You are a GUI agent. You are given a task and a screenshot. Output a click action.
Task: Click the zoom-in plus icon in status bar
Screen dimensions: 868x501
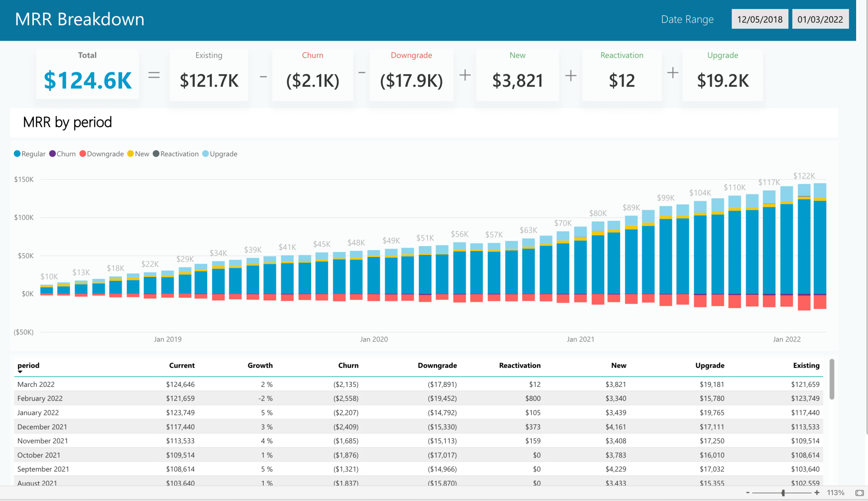click(x=816, y=493)
